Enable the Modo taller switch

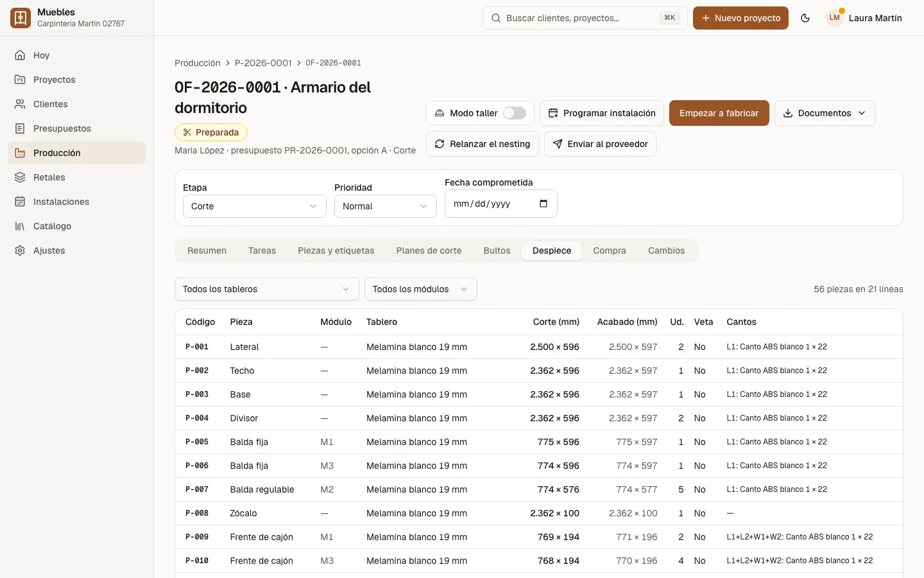pyautogui.click(x=515, y=113)
